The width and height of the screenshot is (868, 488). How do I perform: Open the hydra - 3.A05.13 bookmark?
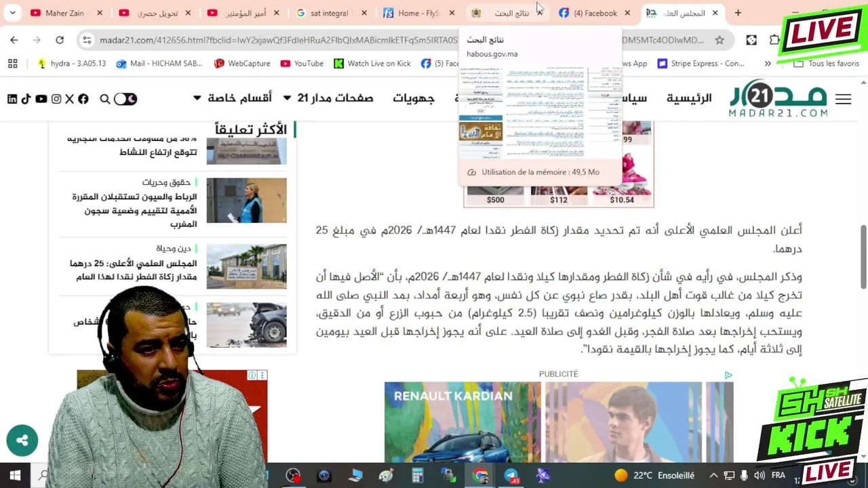point(72,63)
